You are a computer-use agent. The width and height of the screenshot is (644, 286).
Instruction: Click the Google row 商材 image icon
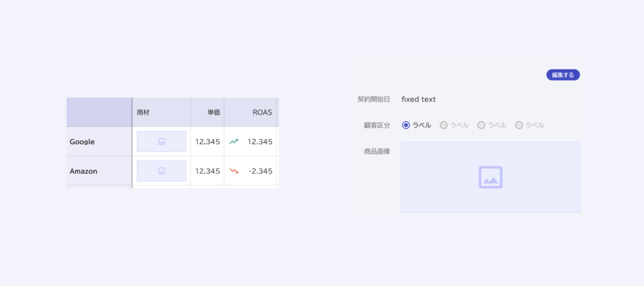[x=162, y=142]
